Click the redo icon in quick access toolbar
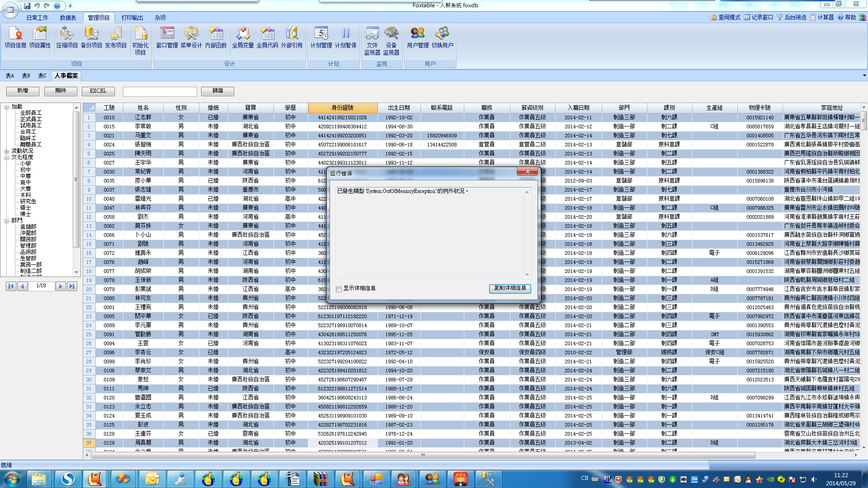Screen dimensions: 868x488 pyautogui.click(x=47, y=6)
